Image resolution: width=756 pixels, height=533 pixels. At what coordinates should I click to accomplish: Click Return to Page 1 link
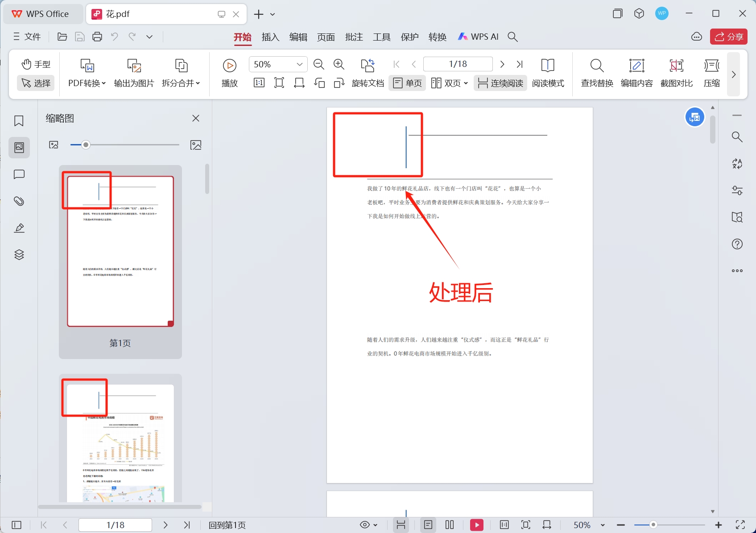227,525
